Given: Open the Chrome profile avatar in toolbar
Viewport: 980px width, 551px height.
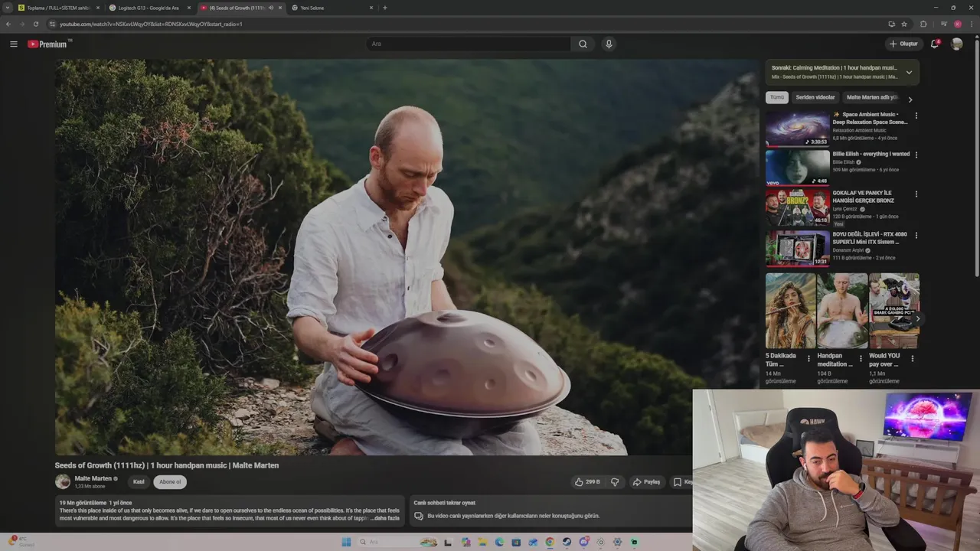Looking at the screenshot, I should coord(957,24).
